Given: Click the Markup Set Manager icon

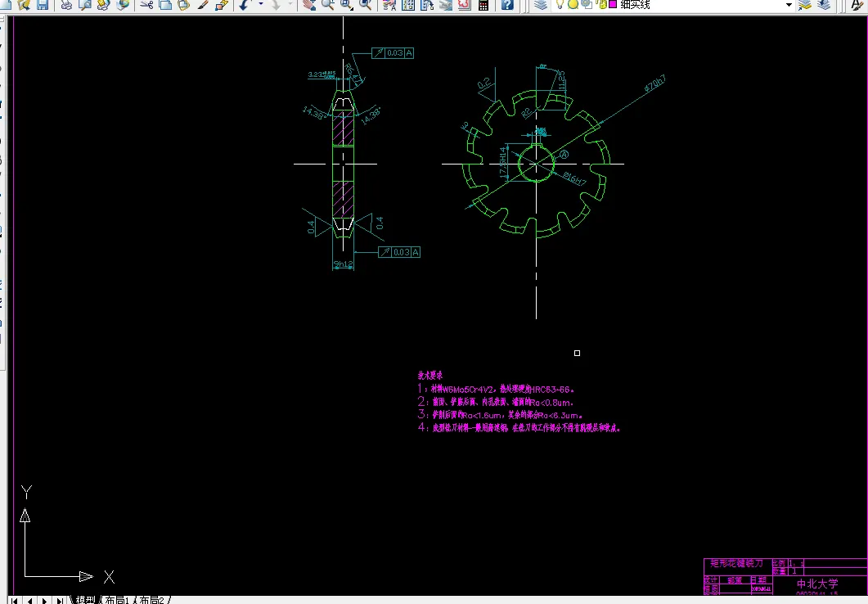Looking at the screenshot, I should click(x=465, y=5).
